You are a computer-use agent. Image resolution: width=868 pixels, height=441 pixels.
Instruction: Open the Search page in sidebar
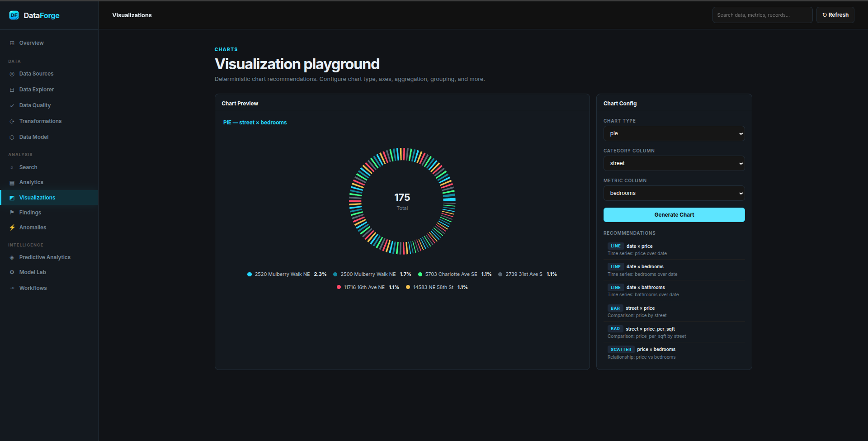tap(49, 167)
